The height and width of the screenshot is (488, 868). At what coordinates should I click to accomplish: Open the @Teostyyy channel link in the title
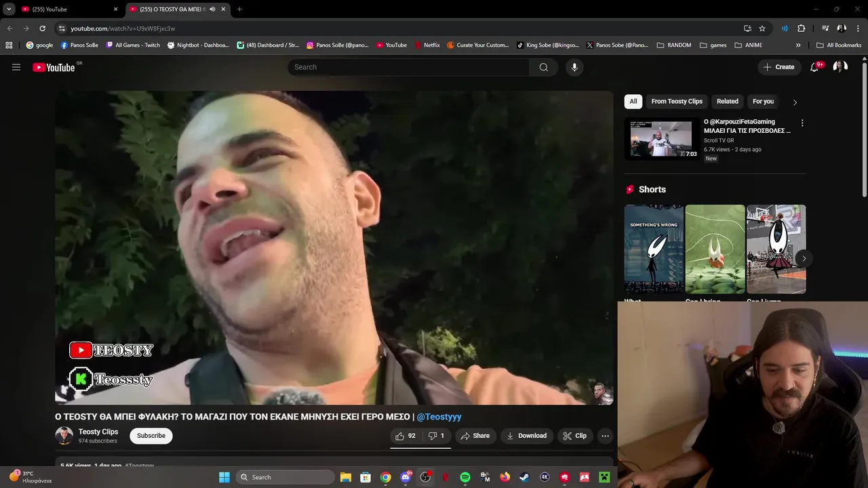pos(439,417)
